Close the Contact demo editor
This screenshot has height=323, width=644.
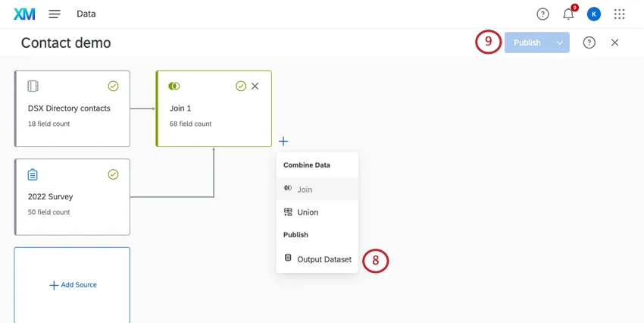614,42
